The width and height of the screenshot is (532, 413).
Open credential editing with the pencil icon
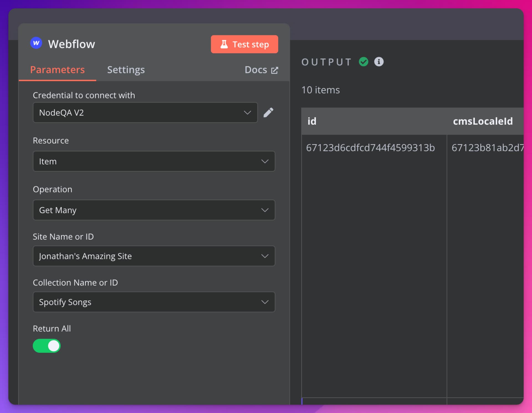268,112
